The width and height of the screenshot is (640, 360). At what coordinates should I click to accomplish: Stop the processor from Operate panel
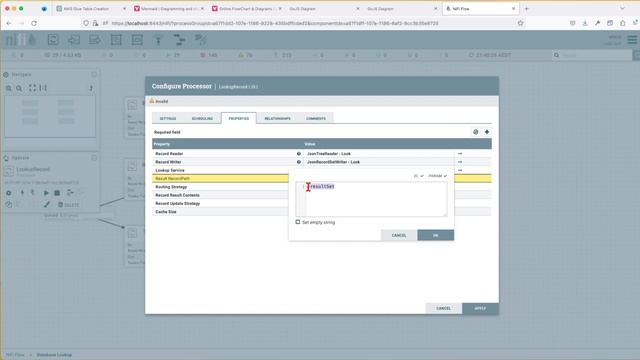(x=57, y=193)
